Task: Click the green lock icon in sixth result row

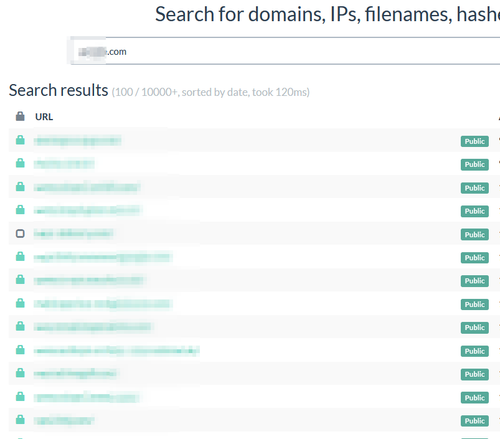Action: (20, 256)
